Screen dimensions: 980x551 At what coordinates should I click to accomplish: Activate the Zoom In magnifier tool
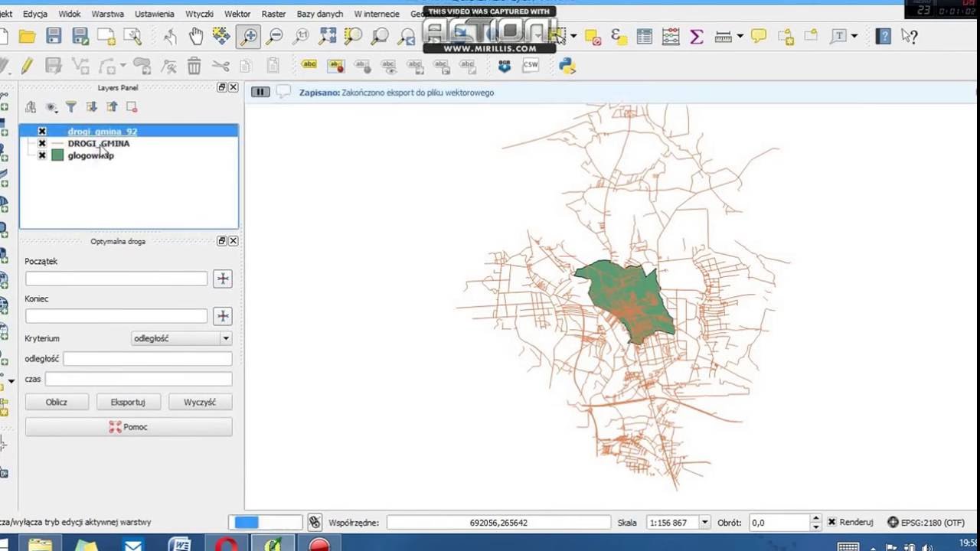[249, 36]
